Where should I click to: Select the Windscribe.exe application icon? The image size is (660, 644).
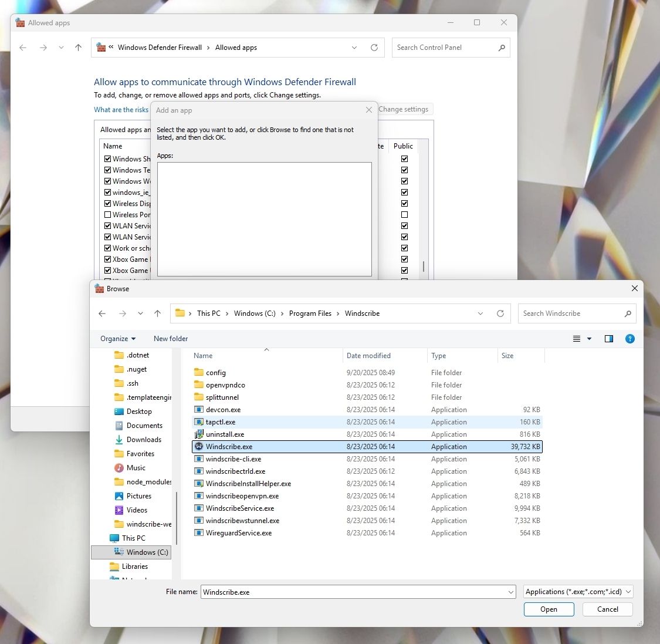click(x=199, y=446)
